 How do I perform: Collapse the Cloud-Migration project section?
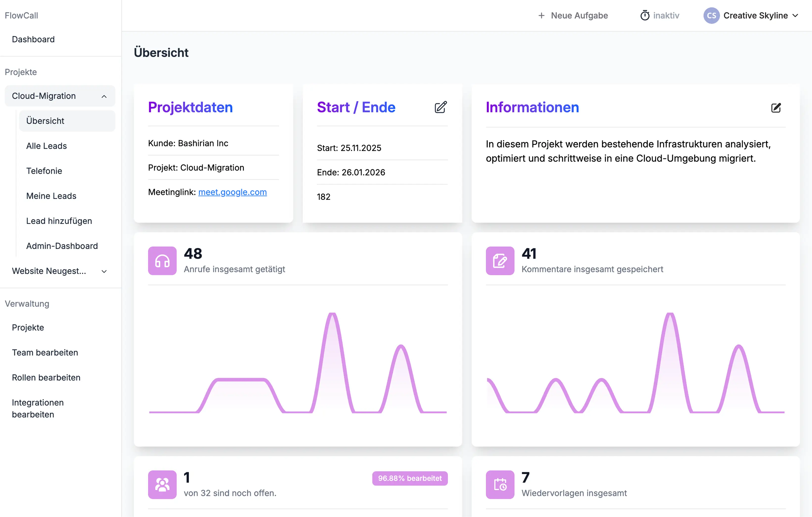click(104, 96)
